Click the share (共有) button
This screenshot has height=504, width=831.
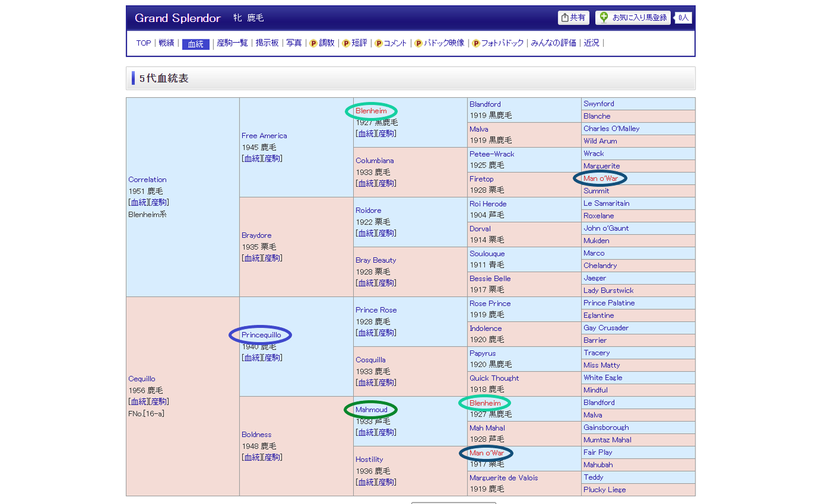click(x=573, y=18)
